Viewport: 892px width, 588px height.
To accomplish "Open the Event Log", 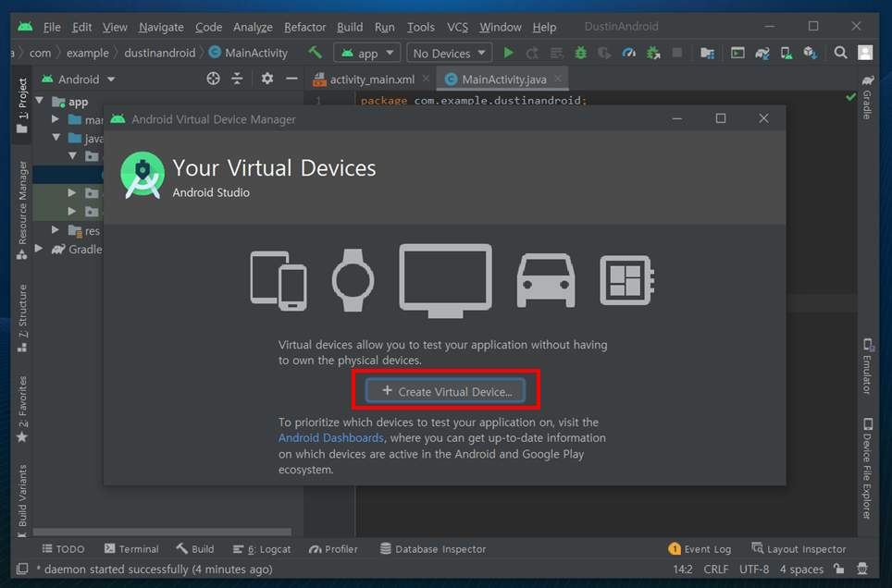I will point(700,549).
